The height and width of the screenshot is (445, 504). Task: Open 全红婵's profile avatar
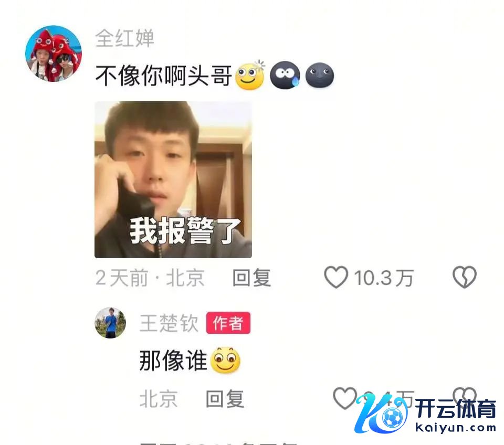point(54,54)
